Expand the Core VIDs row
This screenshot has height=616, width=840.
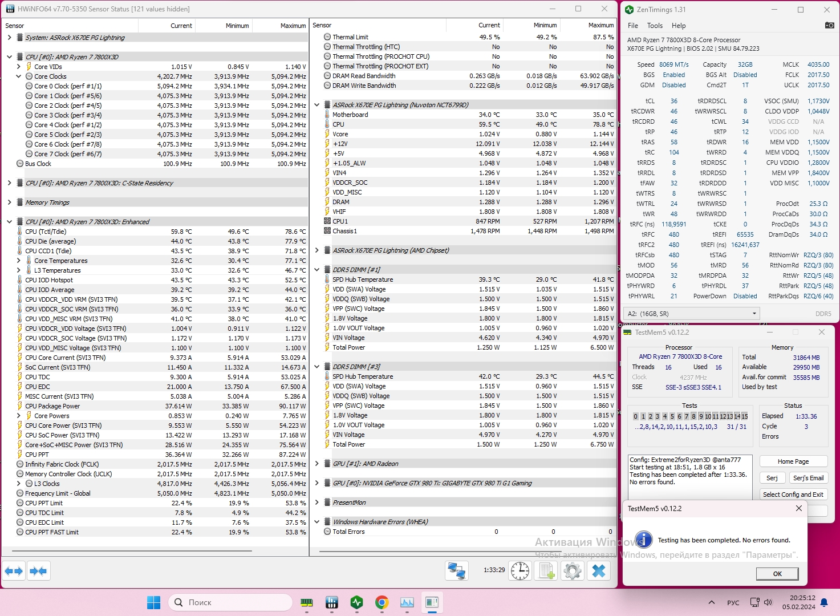(x=19, y=67)
